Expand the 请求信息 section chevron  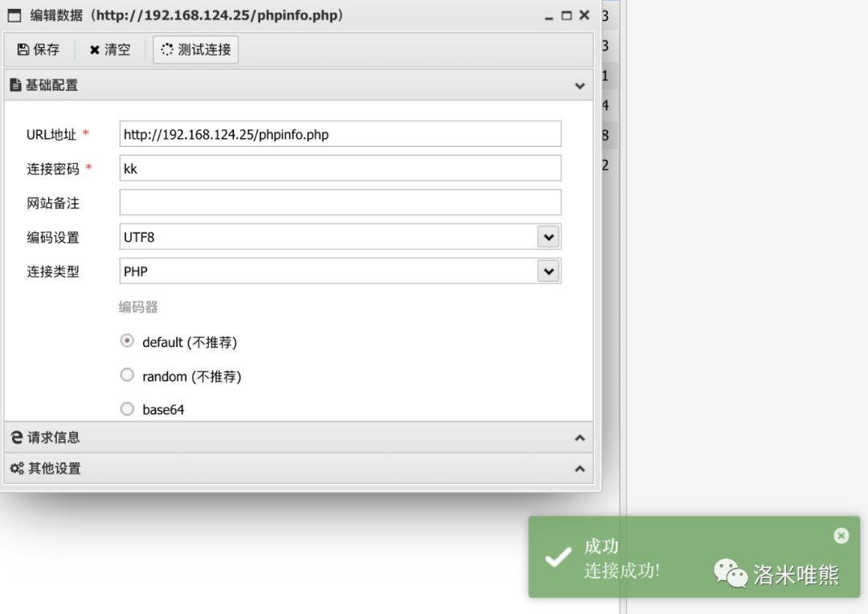(579, 438)
